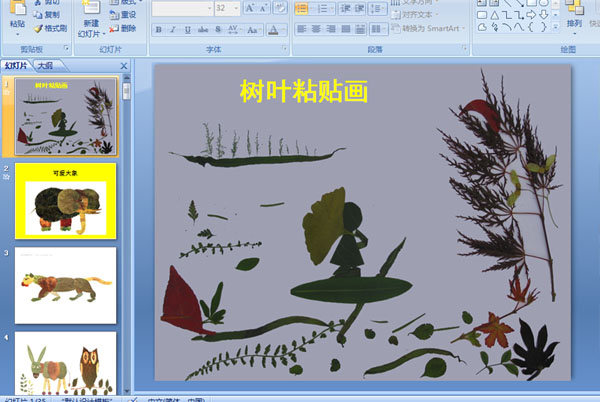Toggle Underline formatting
Viewport: 600px width, 402px height.
(190, 30)
